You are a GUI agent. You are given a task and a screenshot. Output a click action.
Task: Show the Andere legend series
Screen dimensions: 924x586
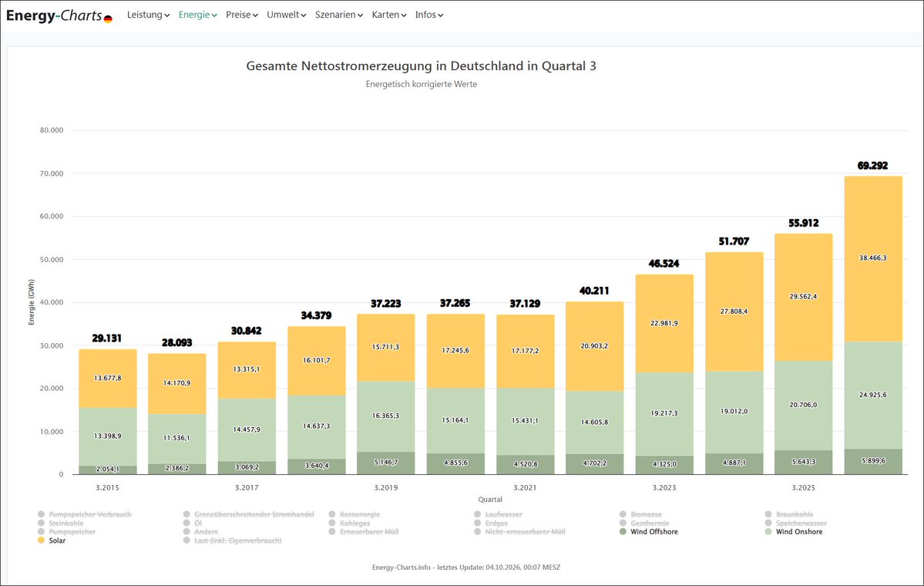200,532
